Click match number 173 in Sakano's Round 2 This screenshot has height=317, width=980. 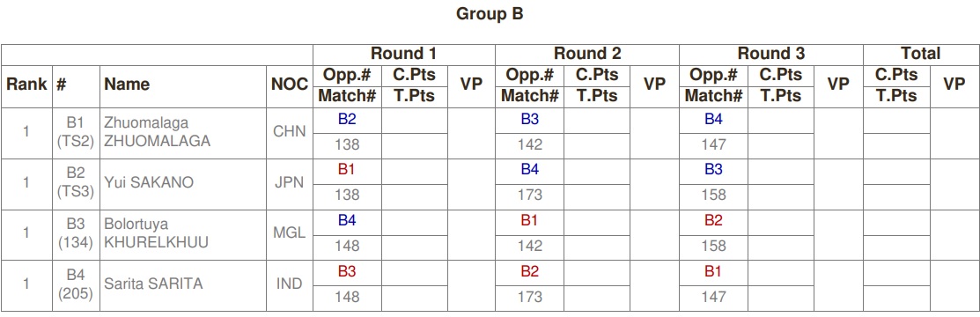529,195
